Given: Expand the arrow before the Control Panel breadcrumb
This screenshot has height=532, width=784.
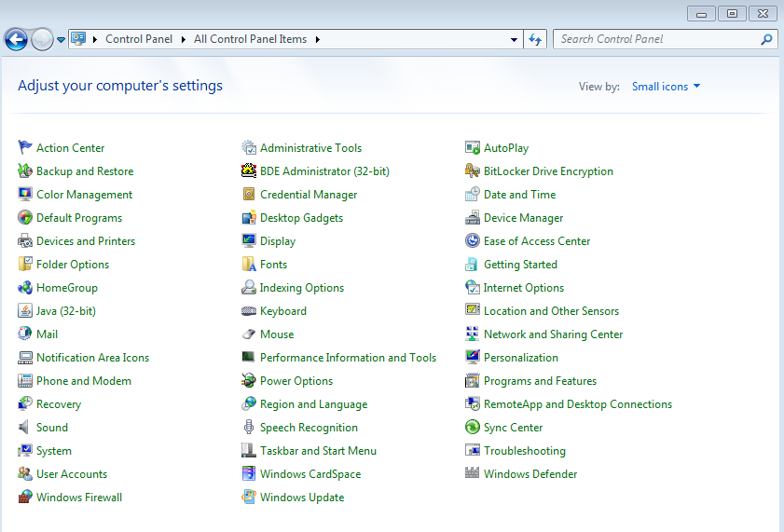Looking at the screenshot, I should (x=95, y=39).
